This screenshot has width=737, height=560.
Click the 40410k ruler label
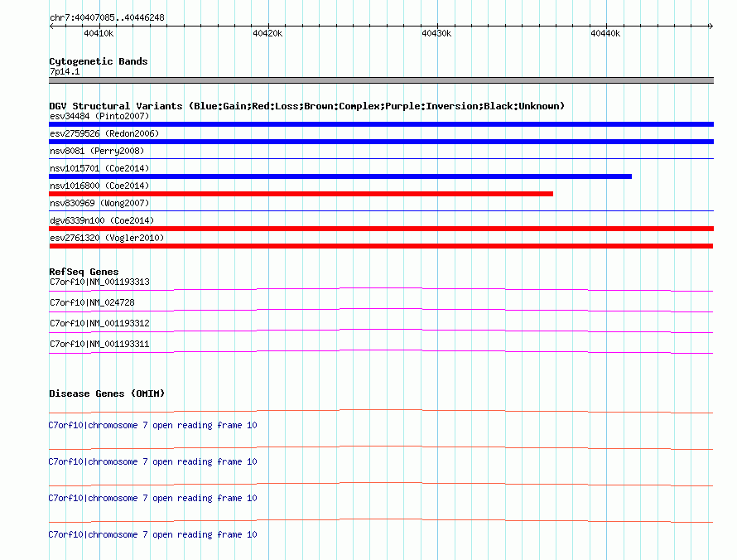(x=99, y=33)
